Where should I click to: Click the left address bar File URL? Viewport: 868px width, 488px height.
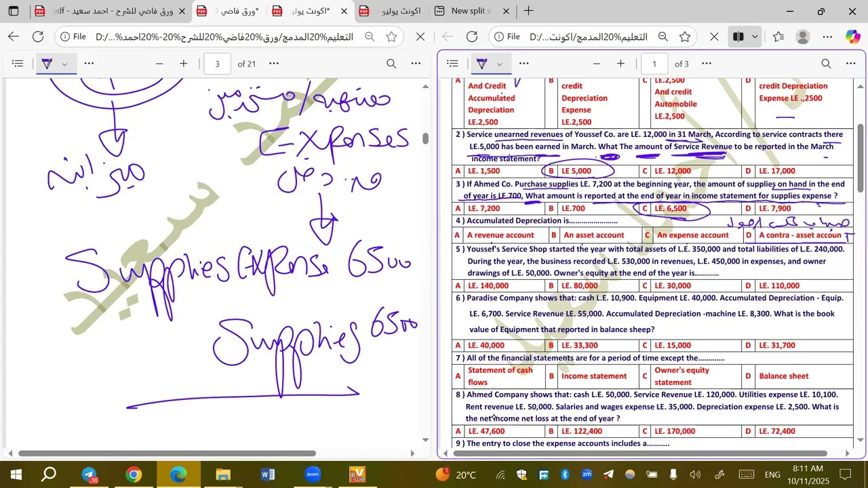(224, 37)
